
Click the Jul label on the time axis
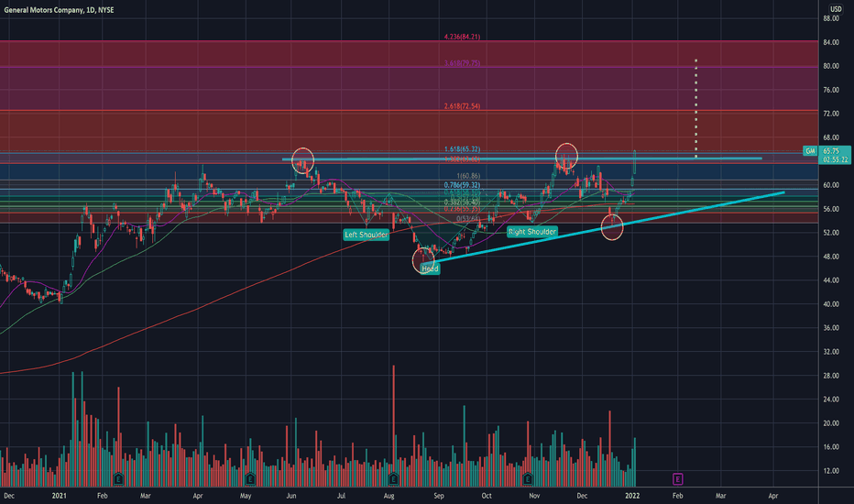tap(341, 496)
